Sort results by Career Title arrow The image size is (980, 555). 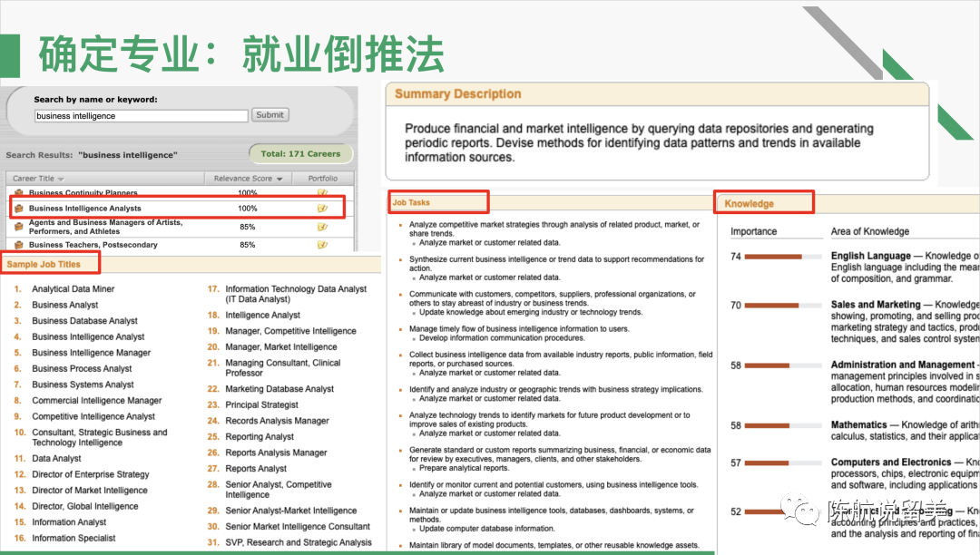[62, 179]
